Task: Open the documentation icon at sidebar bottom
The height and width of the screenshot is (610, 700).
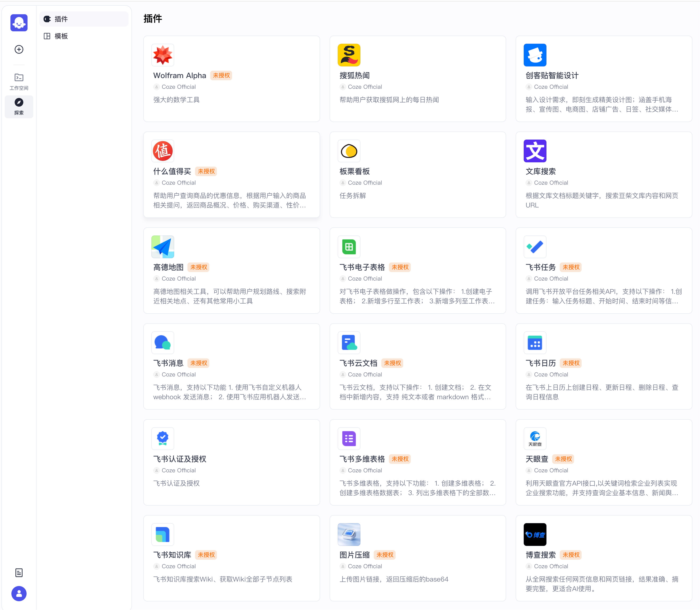Action: click(x=19, y=572)
